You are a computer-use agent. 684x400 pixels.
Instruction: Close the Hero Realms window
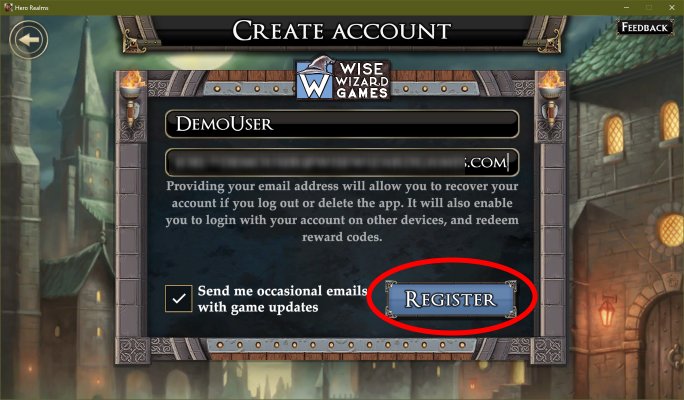tap(672, 7)
